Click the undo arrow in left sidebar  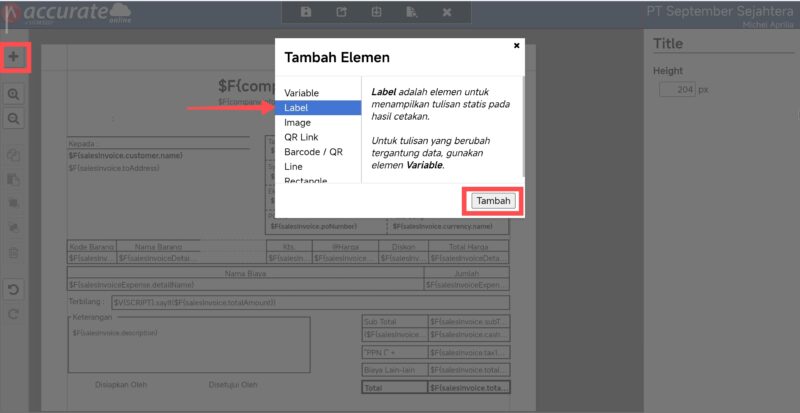point(14,290)
